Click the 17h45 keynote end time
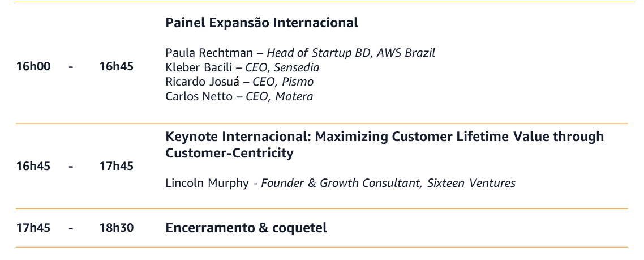Viewport: 644px width, 260px height. coord(117,166)
